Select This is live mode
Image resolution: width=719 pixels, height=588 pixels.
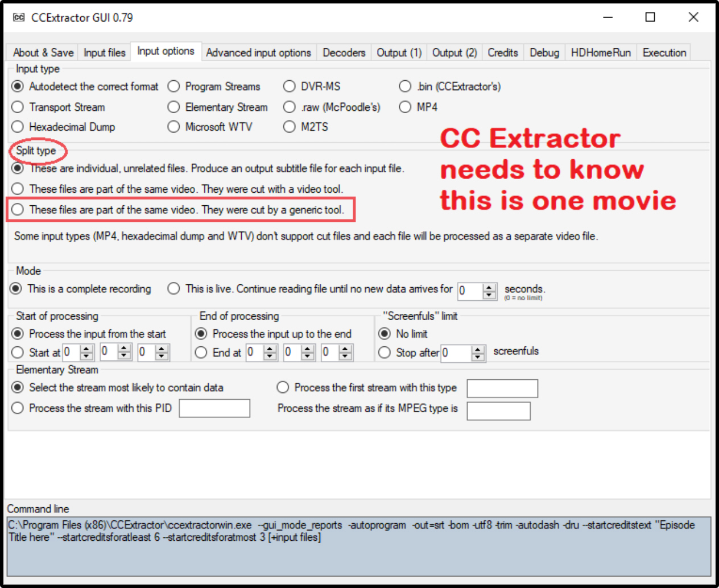[310, 289]
